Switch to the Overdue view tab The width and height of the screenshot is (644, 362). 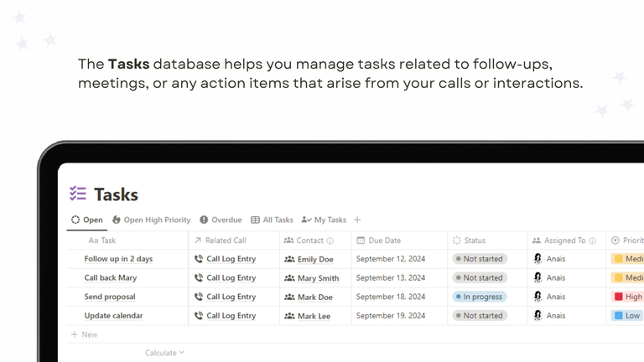tap(221, 220)
